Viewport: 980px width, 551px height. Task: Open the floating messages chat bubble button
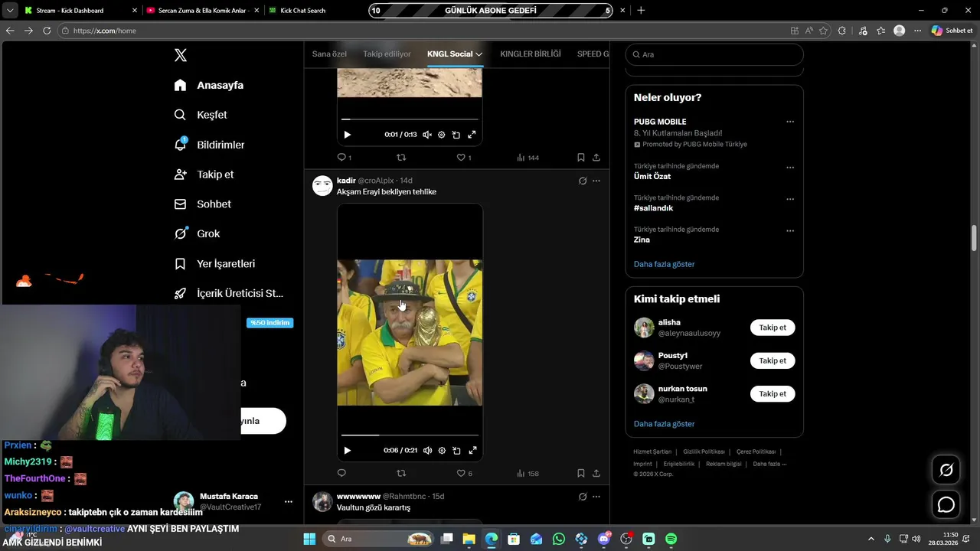tap(946, 504)
